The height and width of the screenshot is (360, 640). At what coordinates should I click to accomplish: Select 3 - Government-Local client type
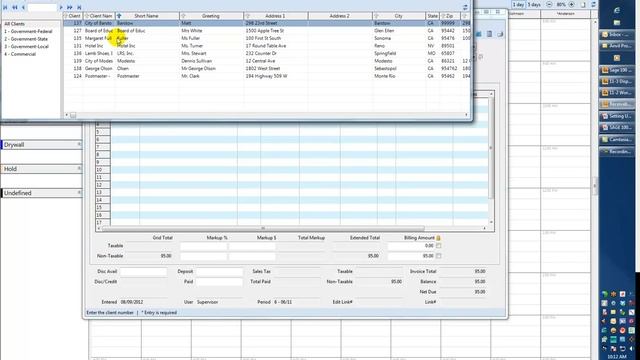[x=27, y=47]
